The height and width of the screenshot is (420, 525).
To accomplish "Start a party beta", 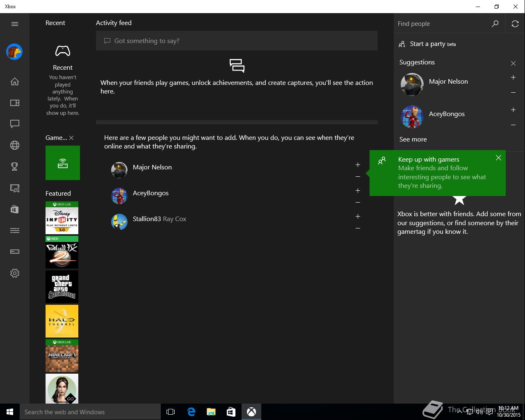I will (427, 44).
